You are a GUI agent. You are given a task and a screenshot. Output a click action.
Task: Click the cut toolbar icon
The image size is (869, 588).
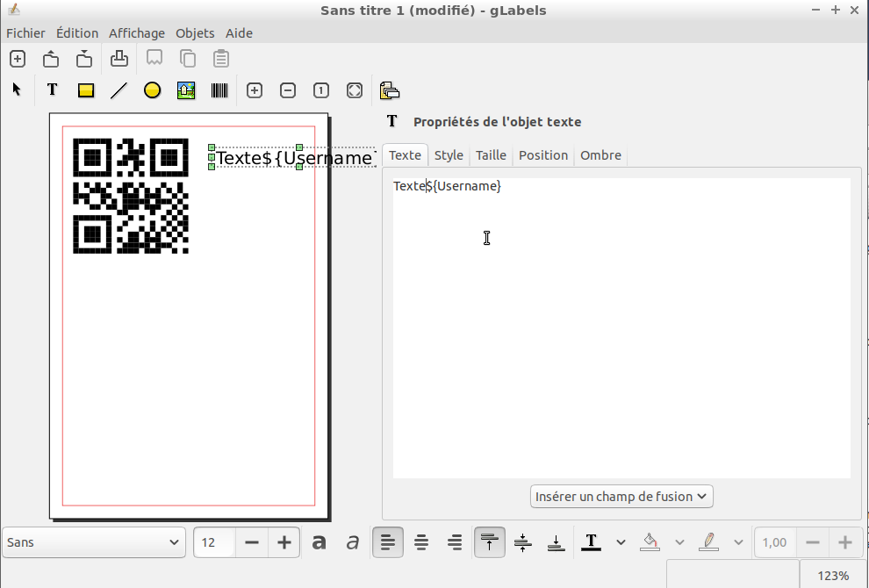click(154, 59)
